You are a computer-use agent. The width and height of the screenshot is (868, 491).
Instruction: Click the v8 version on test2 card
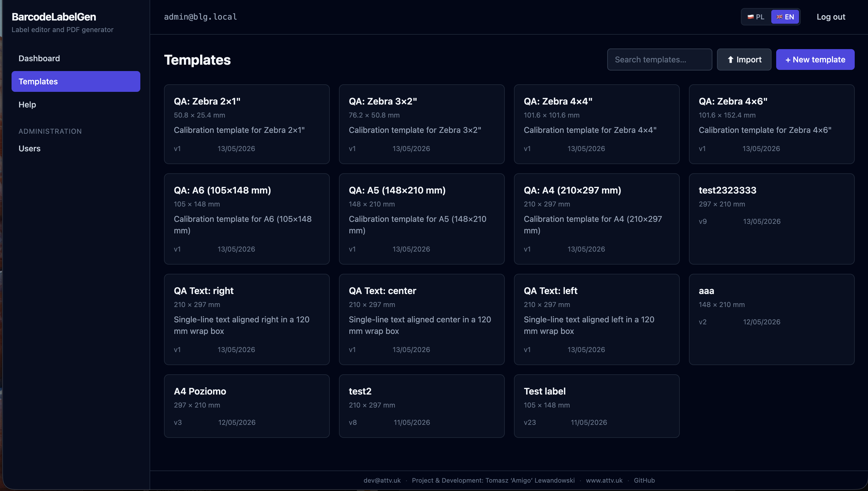tap(353, 422)
